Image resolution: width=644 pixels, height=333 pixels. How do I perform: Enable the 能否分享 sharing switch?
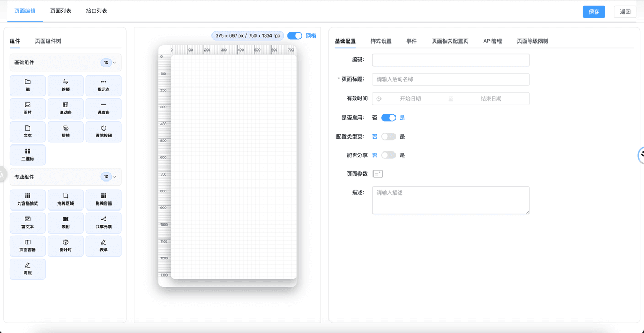click(x=388, y=155)
